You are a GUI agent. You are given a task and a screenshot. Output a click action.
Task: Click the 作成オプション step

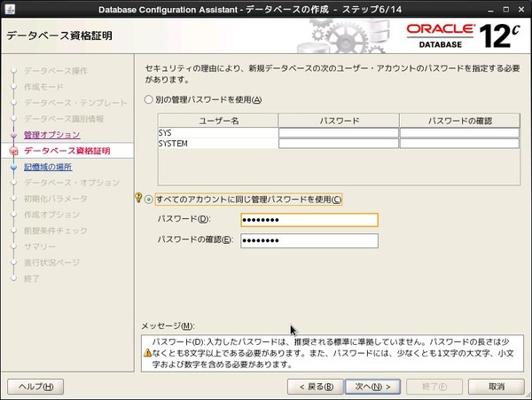(51, 215)
